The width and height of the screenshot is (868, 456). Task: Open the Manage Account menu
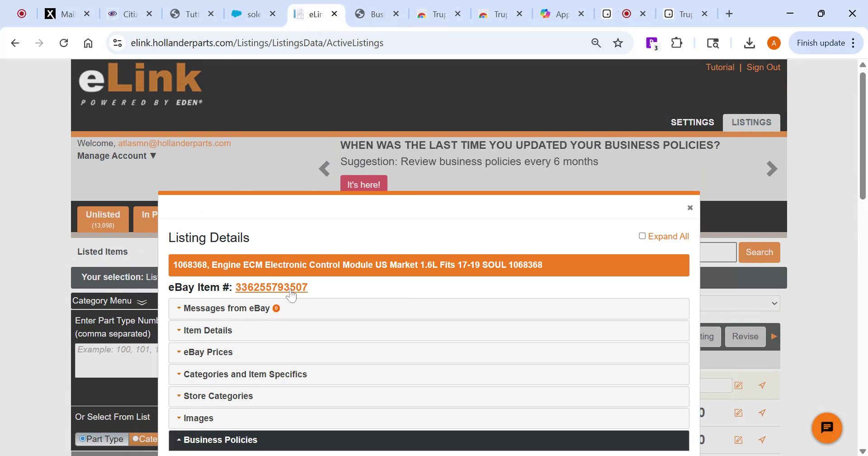[x=116, y=156]
